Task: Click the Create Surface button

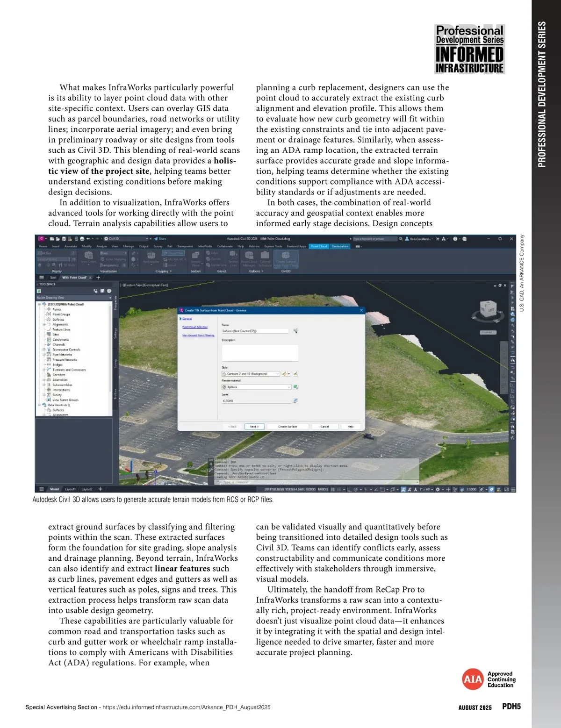Action: (x=288, y=427)
